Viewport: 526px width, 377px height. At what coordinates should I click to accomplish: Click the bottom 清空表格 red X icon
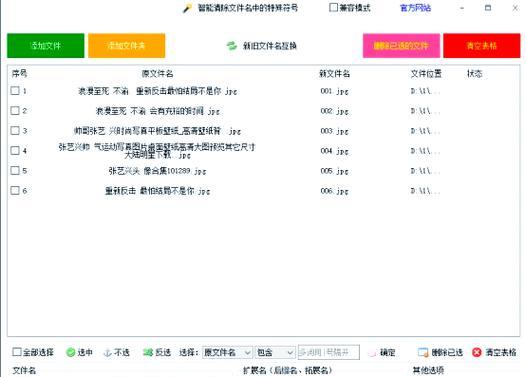[x=476, y=353]
